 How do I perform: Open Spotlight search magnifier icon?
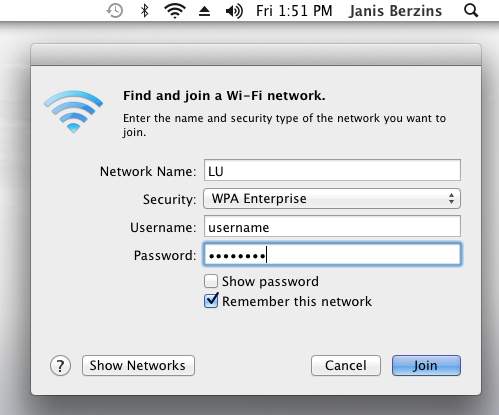pos(471,11)
